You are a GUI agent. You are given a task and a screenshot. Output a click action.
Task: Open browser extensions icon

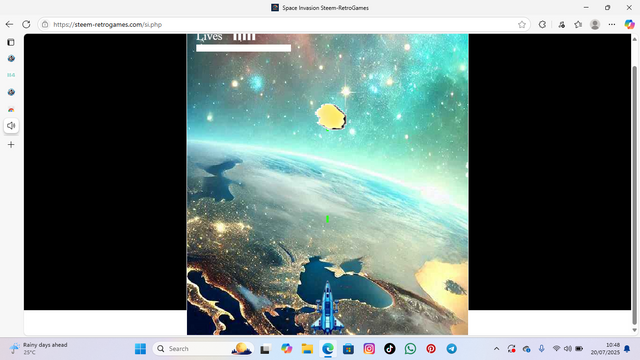[x=542, y=24]
